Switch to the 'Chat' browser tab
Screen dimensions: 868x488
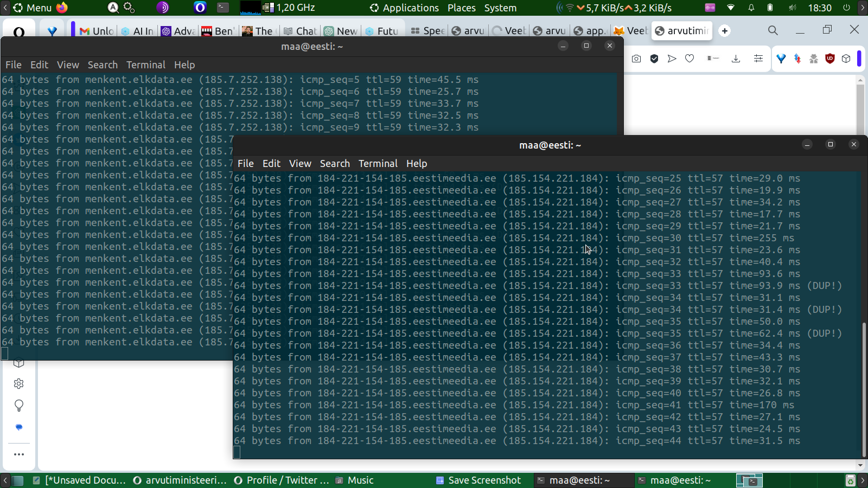click(300, 31)
